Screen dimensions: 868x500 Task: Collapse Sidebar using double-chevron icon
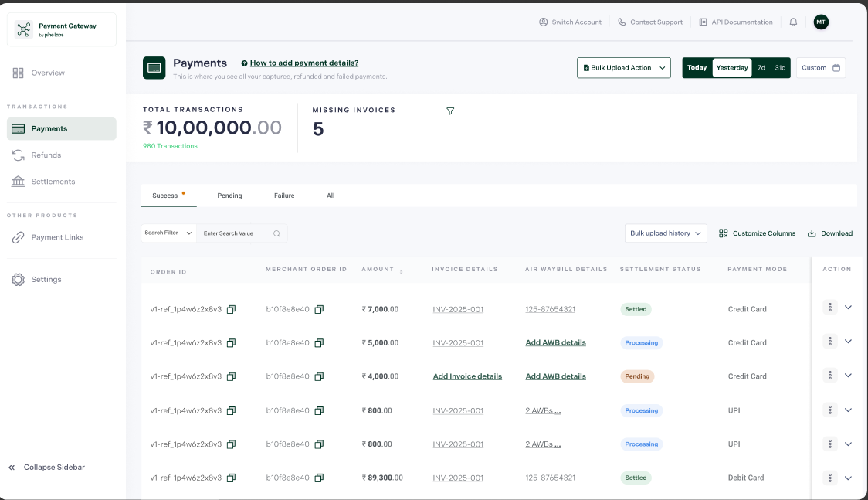tap(12, 468)
